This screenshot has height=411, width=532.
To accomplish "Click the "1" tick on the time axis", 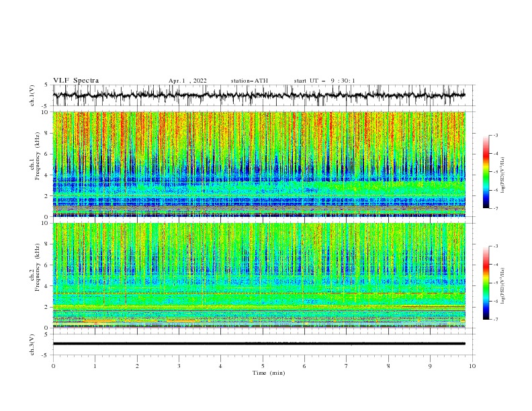I will click(x=95, y=366).
